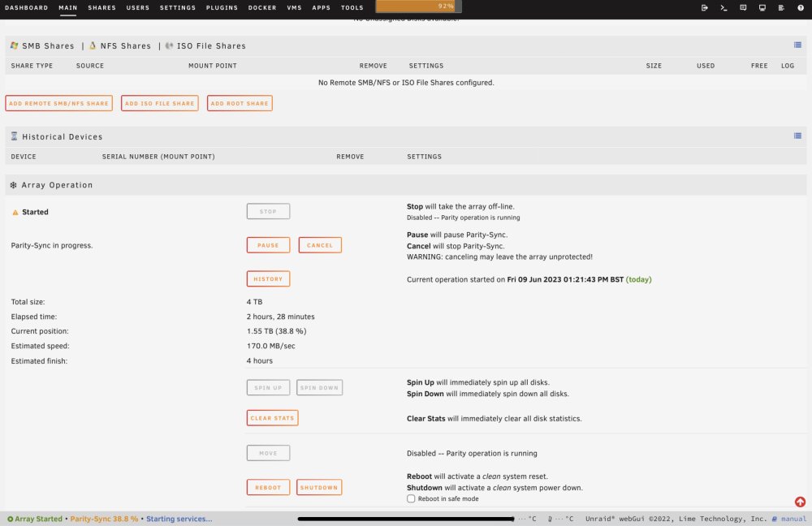
Task: Click the help question mark icon
Action: click(800, 8)
